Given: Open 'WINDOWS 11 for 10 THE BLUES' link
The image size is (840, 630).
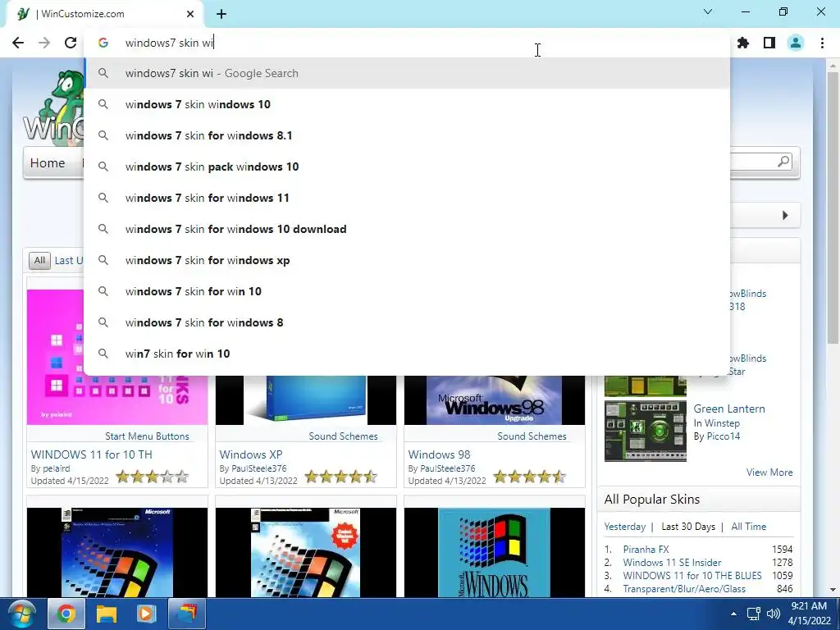Looking at the screenshot, I should pos(692,575).
